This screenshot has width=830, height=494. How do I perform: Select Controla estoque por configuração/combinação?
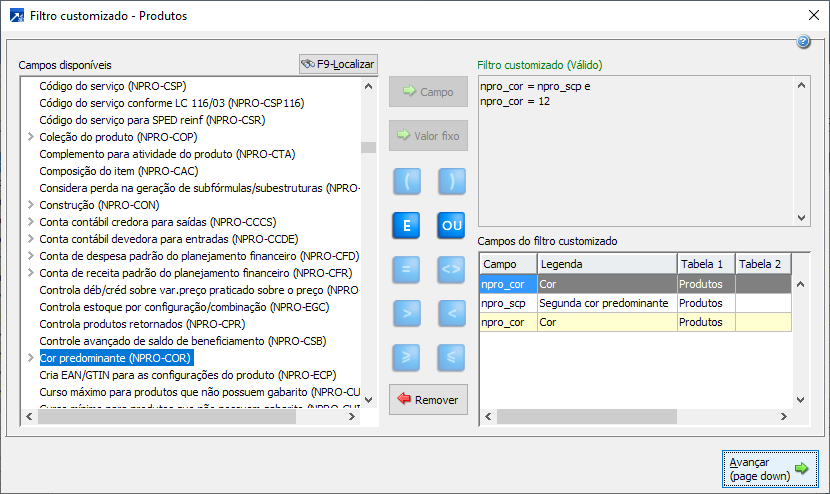(184, 307)
